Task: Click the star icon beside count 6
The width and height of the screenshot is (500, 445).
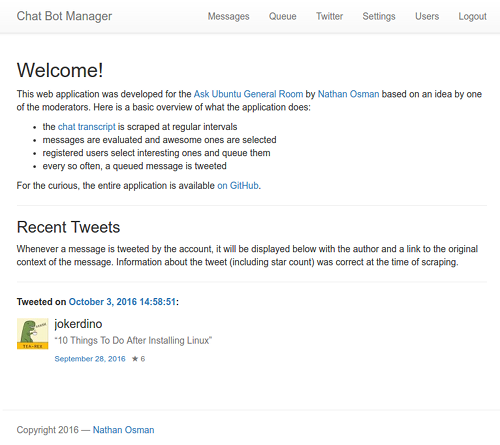Action: (x=135, y=359)
